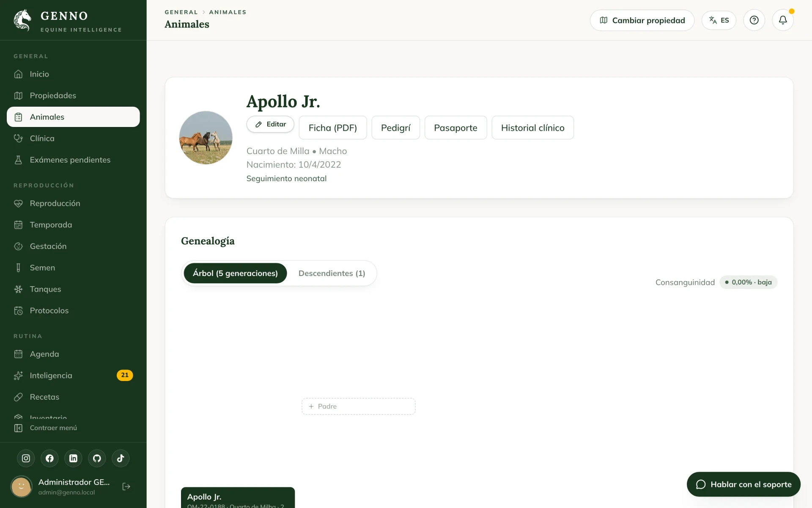The width and height of the screenshot is (812, 508).
Task: Click Apollo Jr. horse photo thumbnail
Action: click(x=206, y=138)
